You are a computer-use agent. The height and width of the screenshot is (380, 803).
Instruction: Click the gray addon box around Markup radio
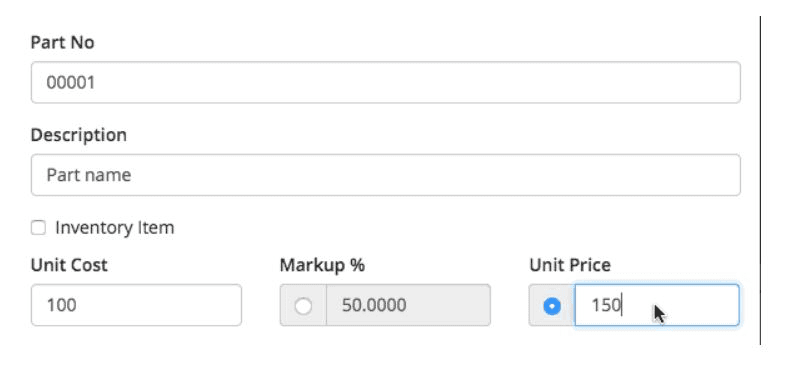click(x=303, y=305)
